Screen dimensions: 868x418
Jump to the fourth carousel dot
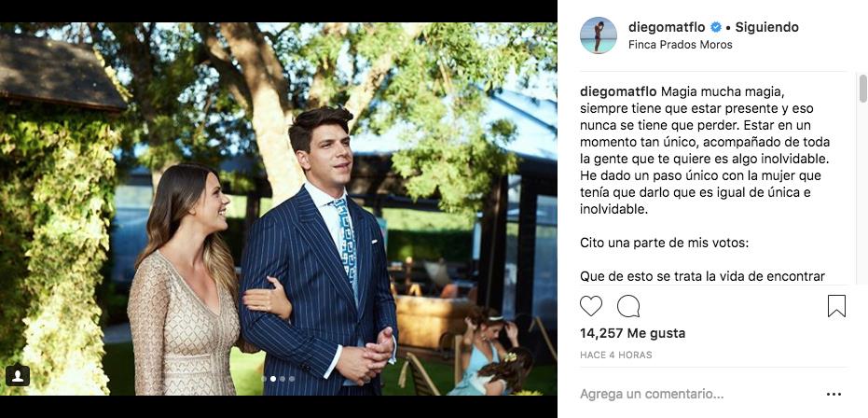tap(292, 379)
